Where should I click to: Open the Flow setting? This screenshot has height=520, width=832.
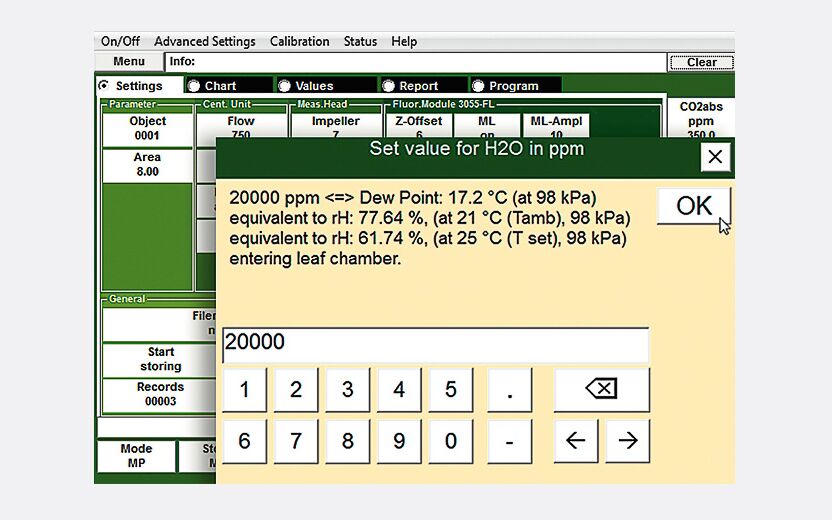coord(241,126)
